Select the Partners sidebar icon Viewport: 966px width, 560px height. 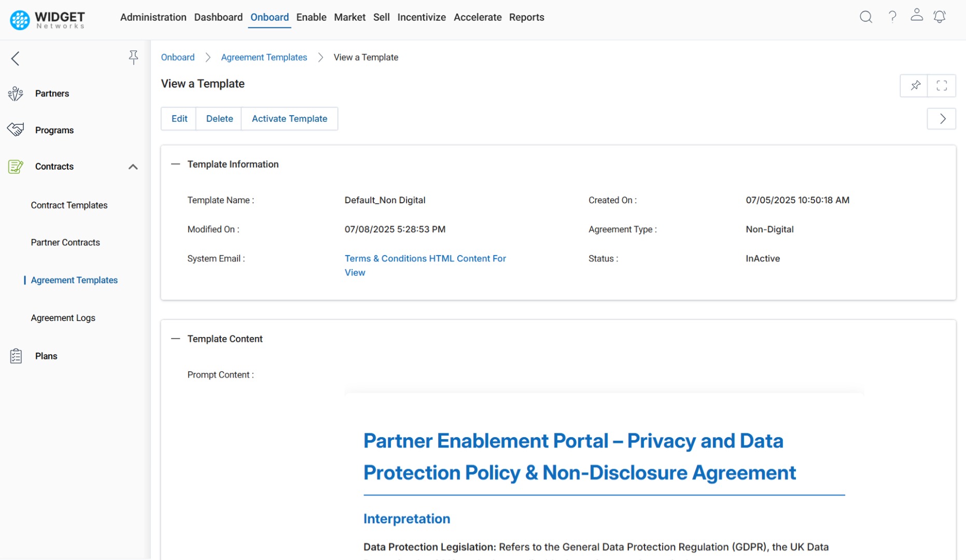pos(16,93)
